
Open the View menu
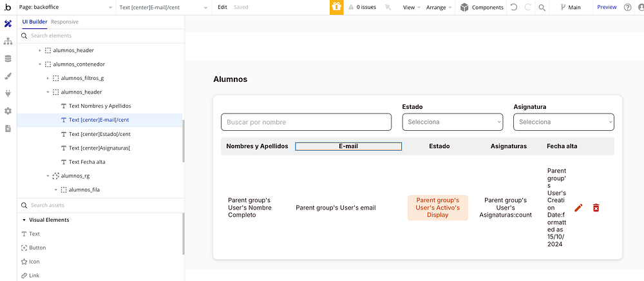[x=411, y=7]
